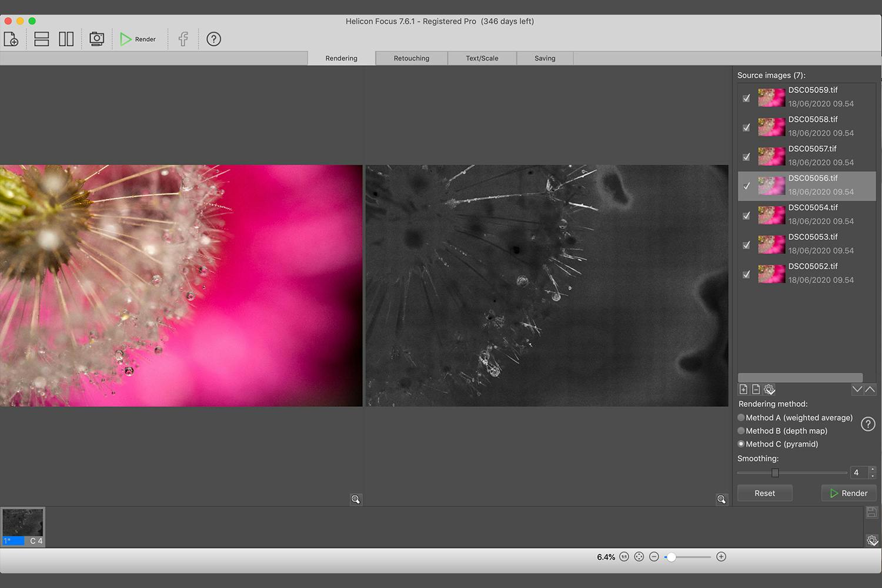Image resolution: width=882 pixels, height=588 pixels.
Task: Open the Retouching tab
Action: 412,58
